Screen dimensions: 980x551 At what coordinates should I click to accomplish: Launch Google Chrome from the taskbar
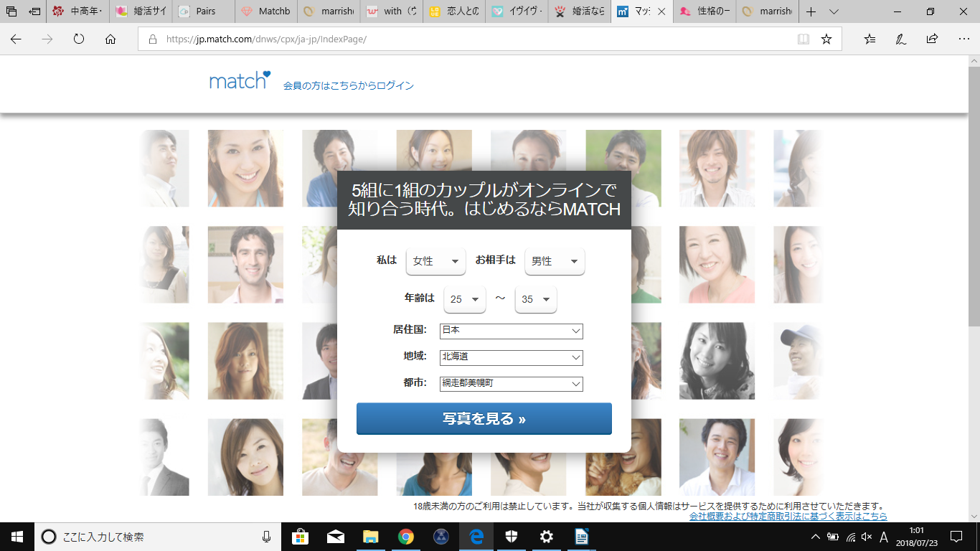click(x=405, y=537)
